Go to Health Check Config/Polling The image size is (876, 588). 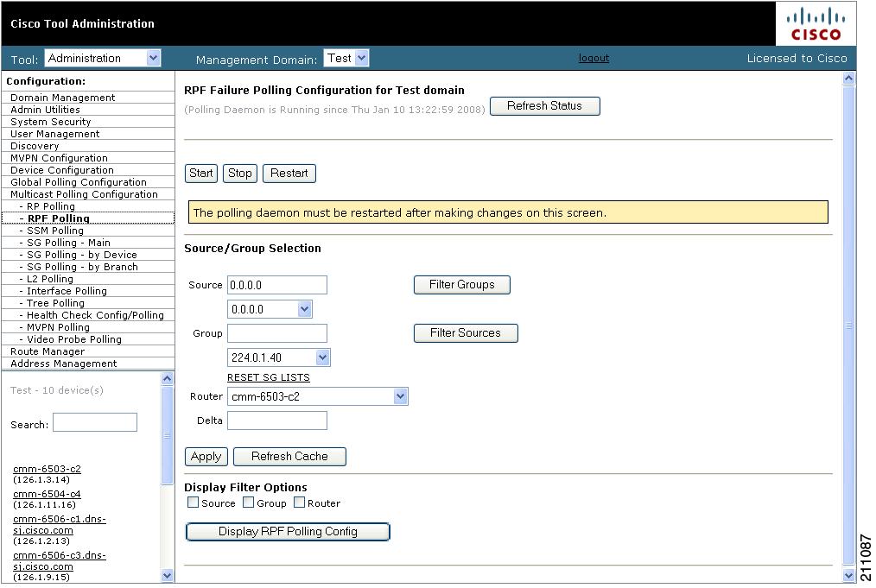pyautogui.click(x=95, y=315)
